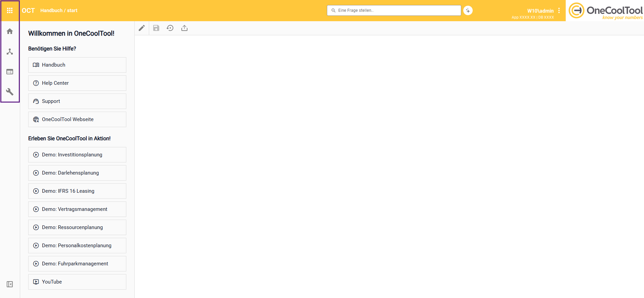Open the YouTube entry
The image size is (644, 298).
coord(77,282)
